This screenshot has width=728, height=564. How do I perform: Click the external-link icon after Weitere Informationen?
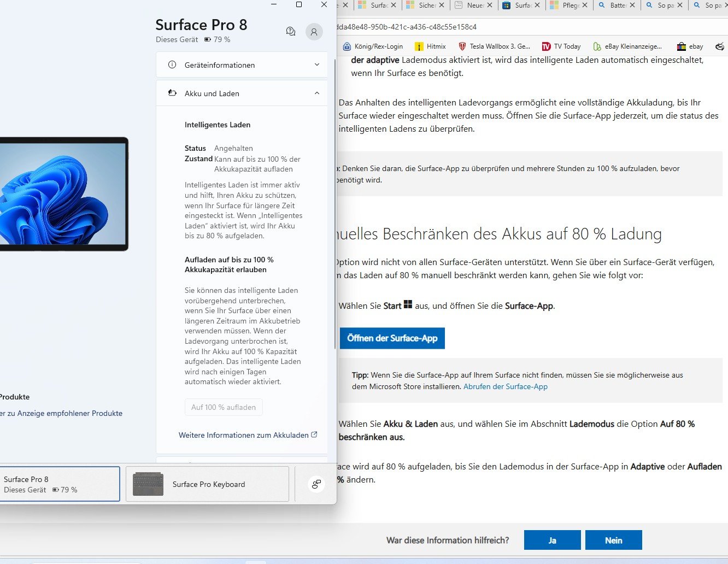314,434
